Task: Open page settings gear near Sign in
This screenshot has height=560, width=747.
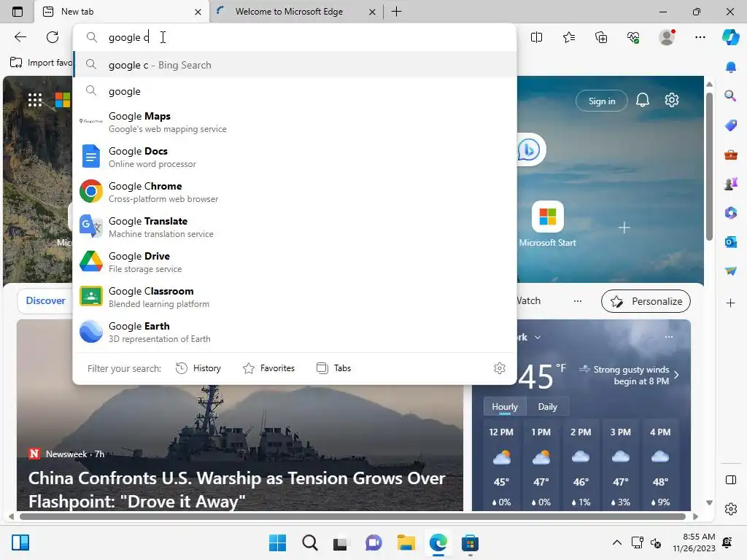Action: tap(672, 100)
